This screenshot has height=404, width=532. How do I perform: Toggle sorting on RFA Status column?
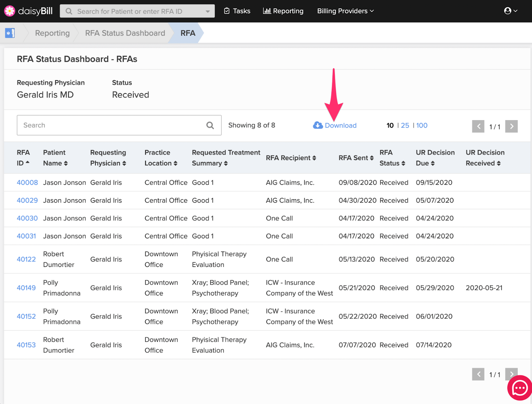403,163
